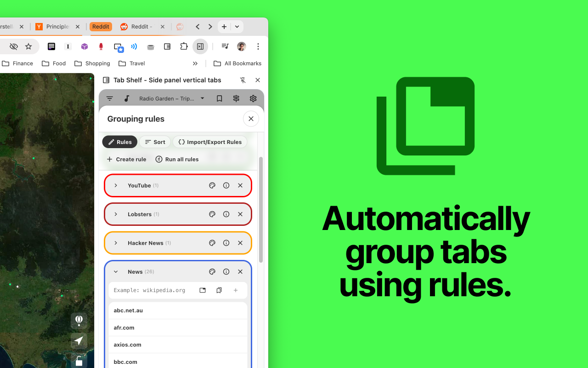Open the Travel bookmarks folder
Screen dimensions: 588x368
132,63
